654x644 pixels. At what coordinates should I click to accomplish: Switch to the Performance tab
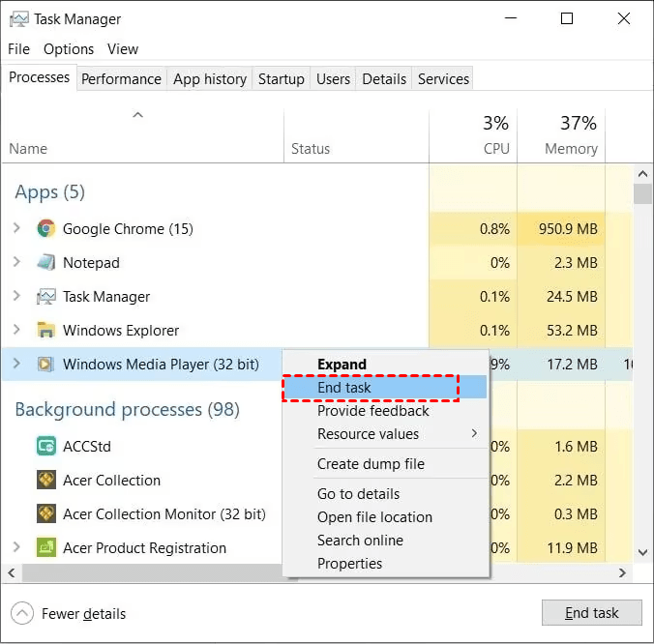121,79
